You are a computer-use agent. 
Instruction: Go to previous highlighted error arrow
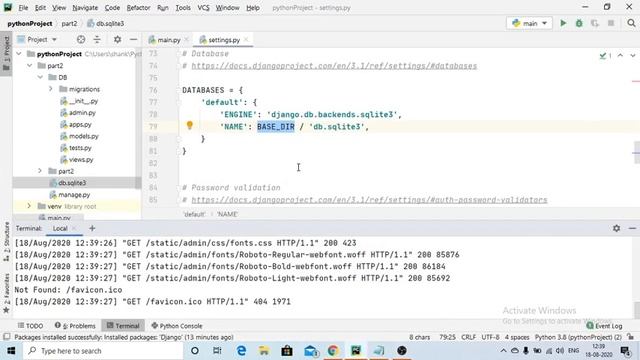coord(620,55)
